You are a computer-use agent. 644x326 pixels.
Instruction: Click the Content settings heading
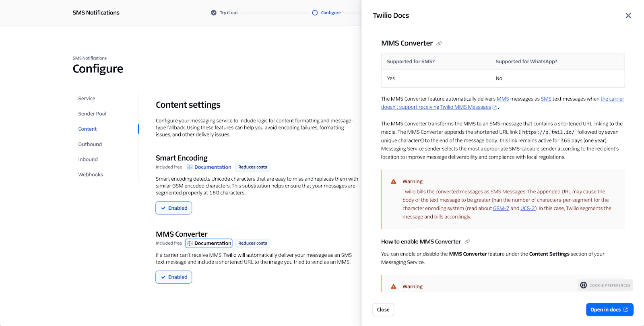[188, 105]
